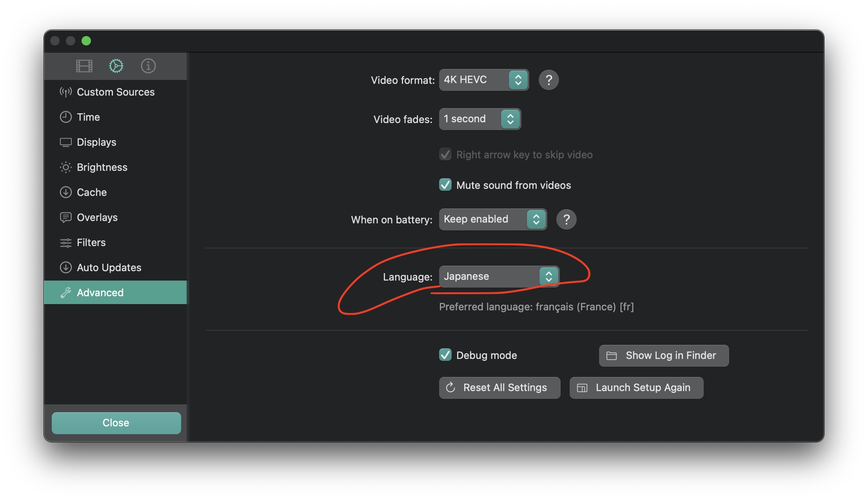Screen dimensions: 868x500
Task: Click the monitor icon beside Displays
Action: coord(65,142)
